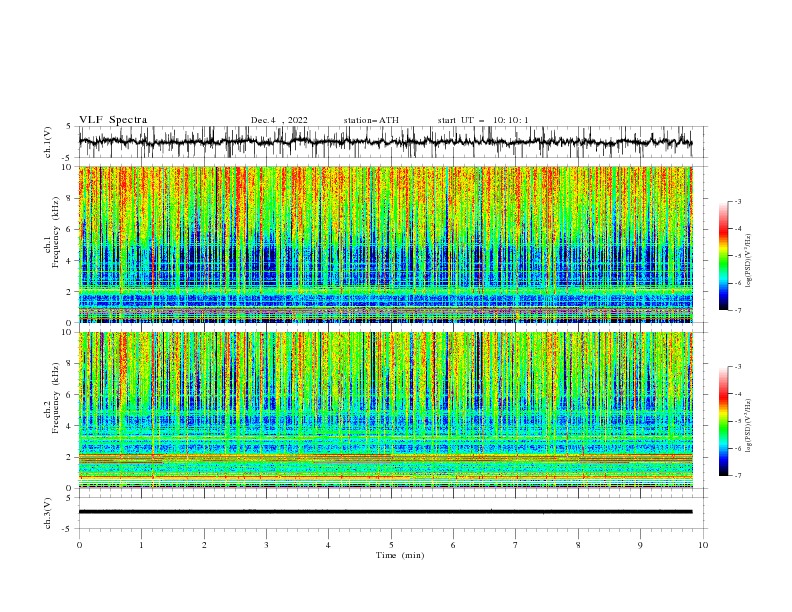This screenshot has height=612, width=792.
Task: Click time axis tick label '9'
Action: [640, 545]
